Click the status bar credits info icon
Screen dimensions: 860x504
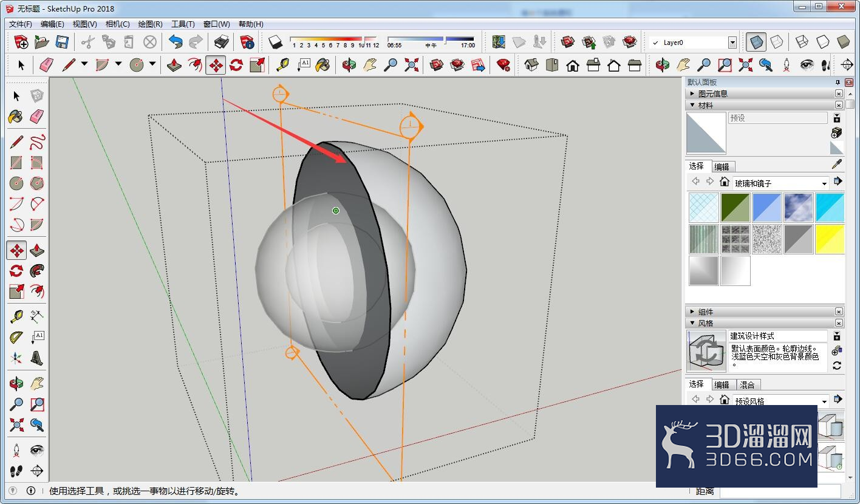(31, 491)
